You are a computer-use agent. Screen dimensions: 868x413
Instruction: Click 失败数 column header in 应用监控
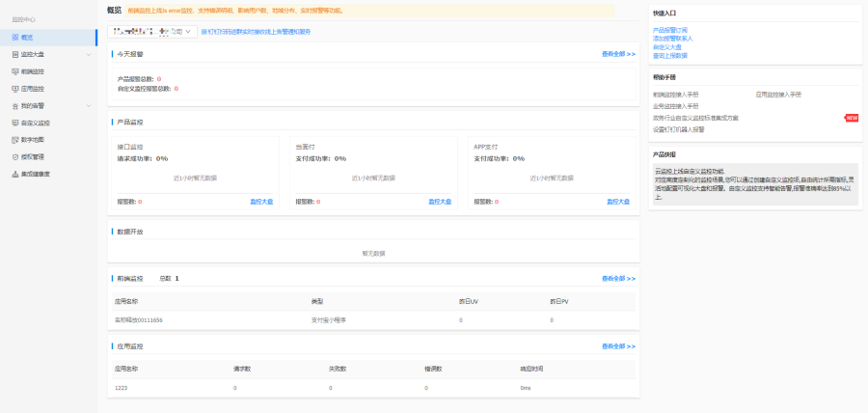(x=338, y=370)
